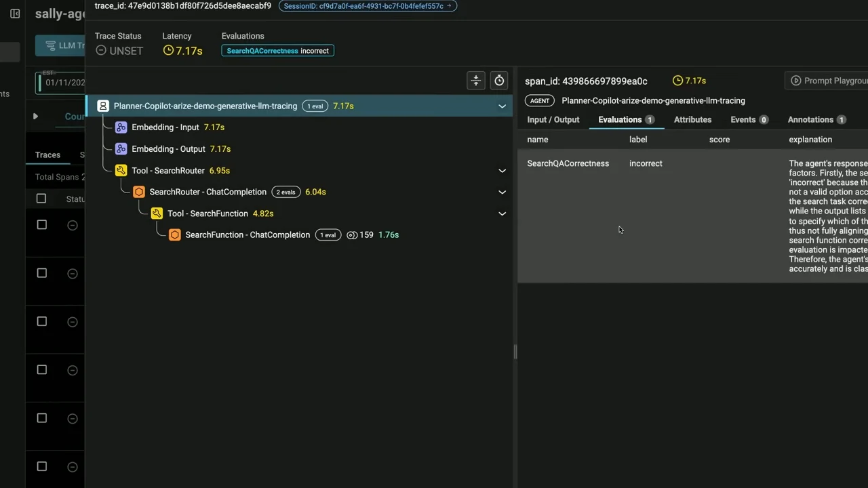Screen dimensions: 868x488
Task: Click the date range field starting 01/11
Action: click(x=61, y=83)
